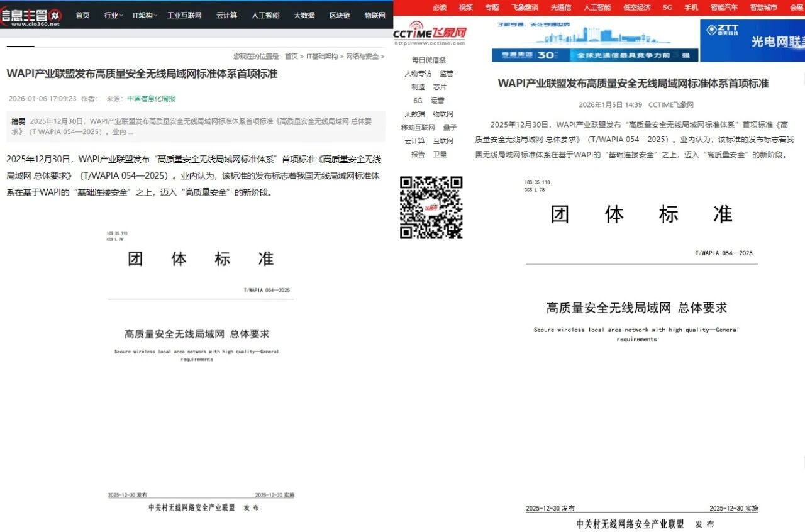The width and height of the screenshot is (805, 532).
Task: Open 物联网 in cio360 dark nav bar
Action: pyautogui.click(x=375, y=15)
